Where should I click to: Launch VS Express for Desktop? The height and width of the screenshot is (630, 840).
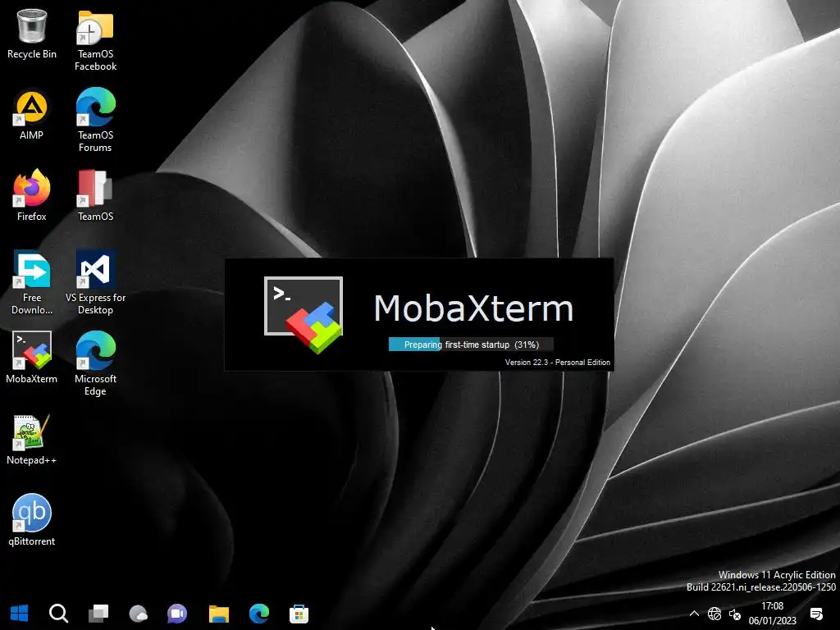click(95, 282)
